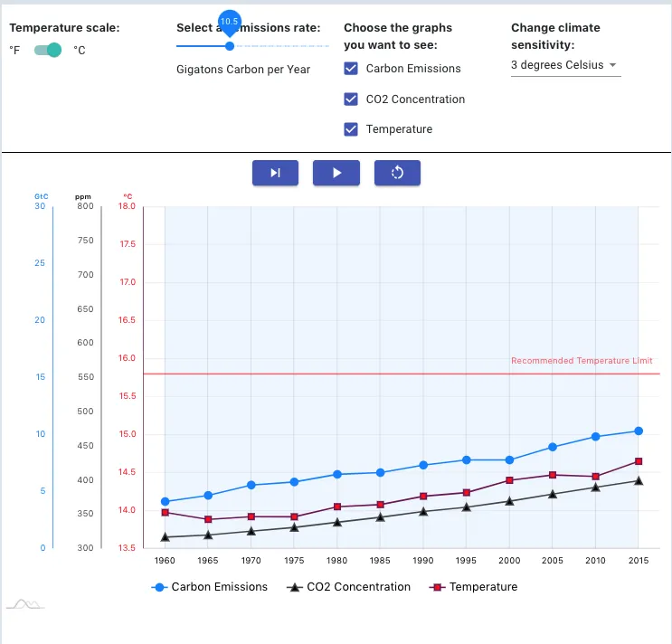Click the step-forward playback button
This screenshot has width=672, height=644.
pyautogui.click(x=275, y=173)
